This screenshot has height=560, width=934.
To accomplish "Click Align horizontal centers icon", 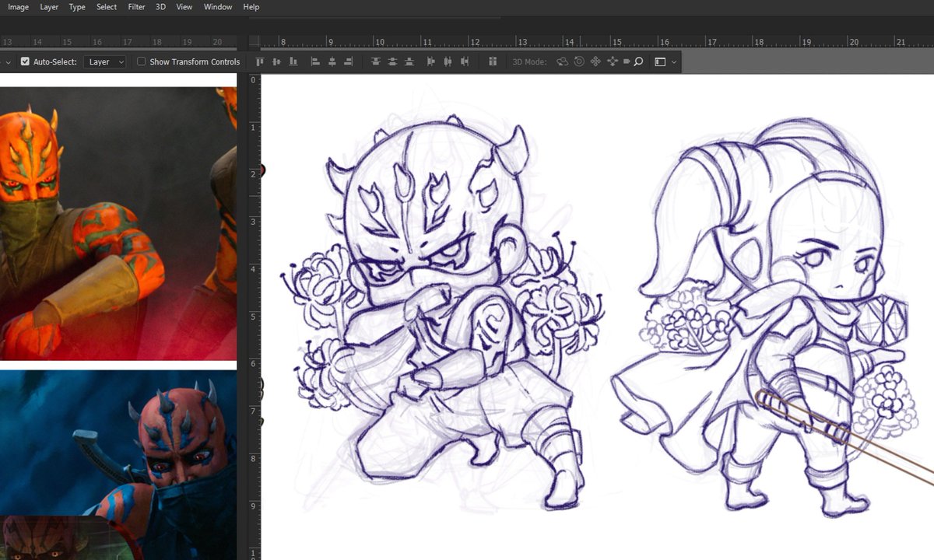I will [x=332, y=61].
